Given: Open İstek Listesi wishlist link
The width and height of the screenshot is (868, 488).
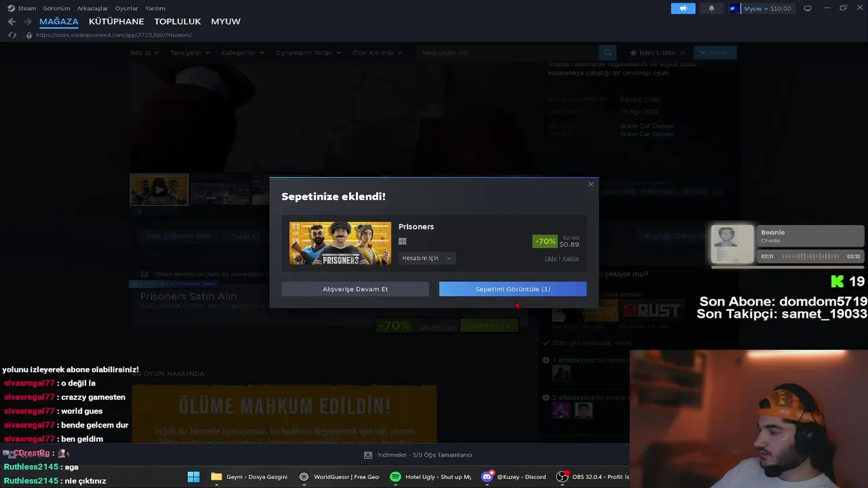Looking at the screenshot, I should point(656,53).
